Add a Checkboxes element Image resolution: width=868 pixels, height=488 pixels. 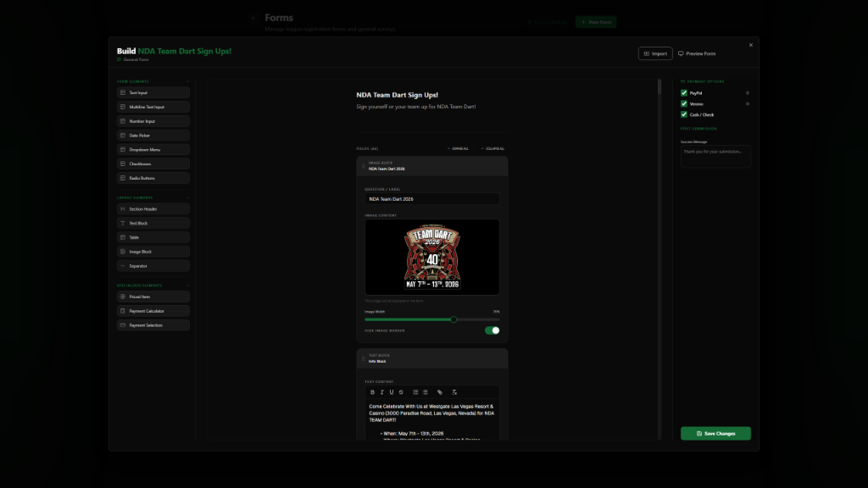click(153, 164)
